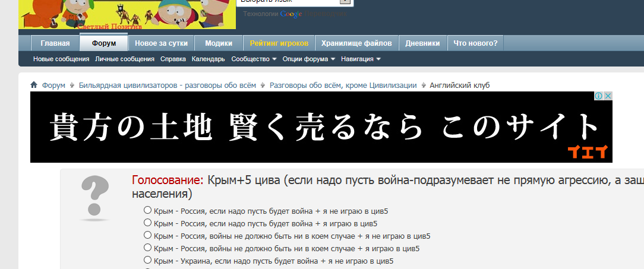This screenshot has height=269, width=644.
Task: Open the Опции форума dropdown
Action: pyautogui.click(x=308, y=59)
